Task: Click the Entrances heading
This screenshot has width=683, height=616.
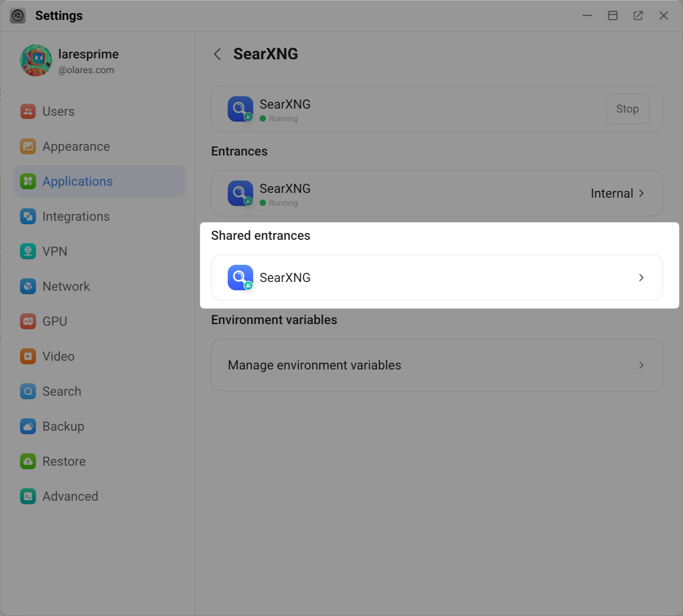Action: pos(239,151)
